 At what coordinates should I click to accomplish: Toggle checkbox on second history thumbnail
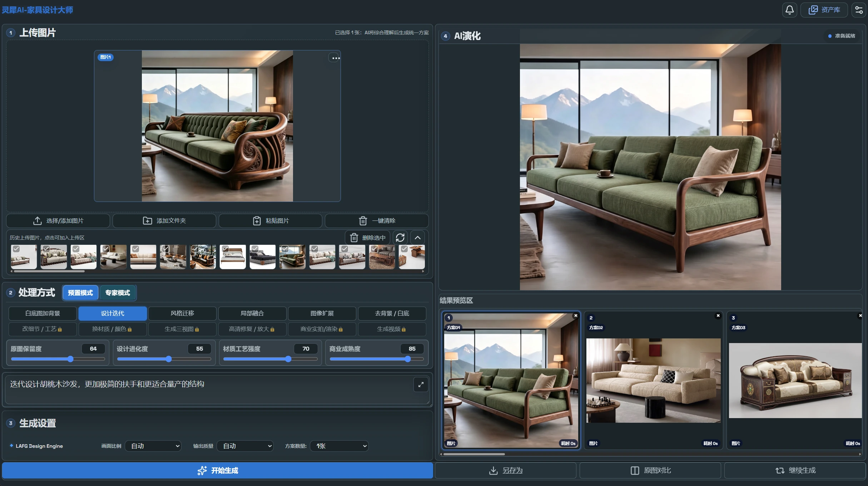(46, 249)
